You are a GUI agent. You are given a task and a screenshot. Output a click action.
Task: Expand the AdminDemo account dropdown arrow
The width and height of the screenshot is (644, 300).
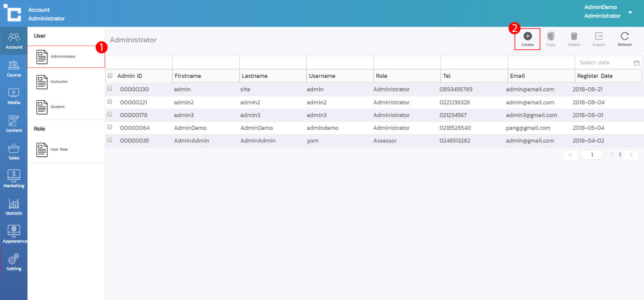[x=630, y=12]
